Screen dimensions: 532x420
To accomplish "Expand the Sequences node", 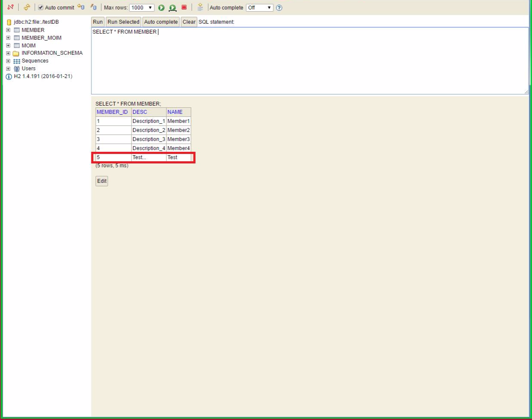I will [x=8, y=61].
